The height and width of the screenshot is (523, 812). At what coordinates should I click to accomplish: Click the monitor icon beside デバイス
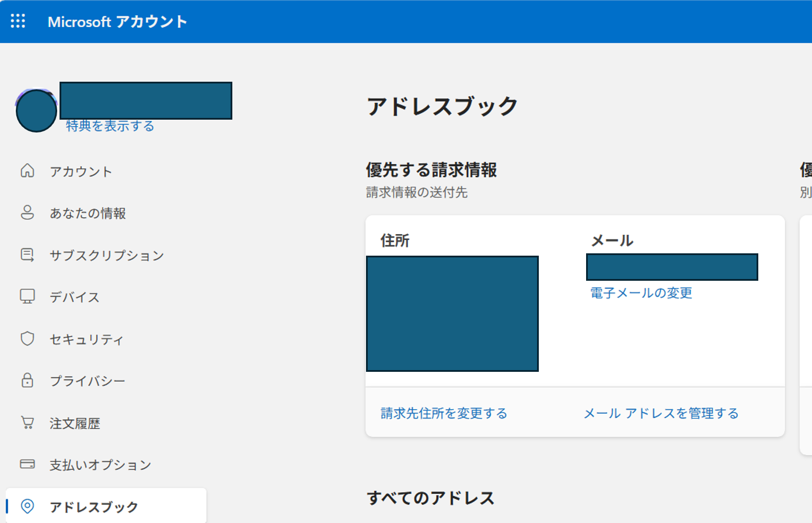(27, 297)
